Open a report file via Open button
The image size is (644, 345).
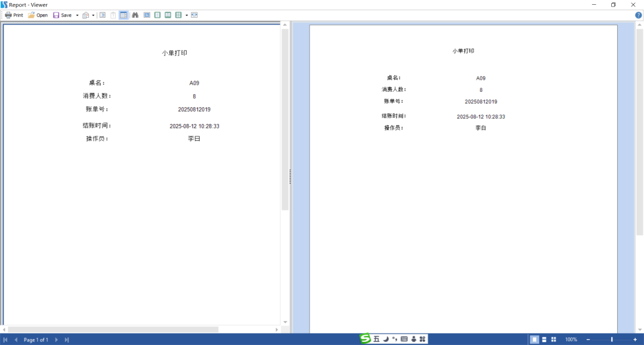38,15
